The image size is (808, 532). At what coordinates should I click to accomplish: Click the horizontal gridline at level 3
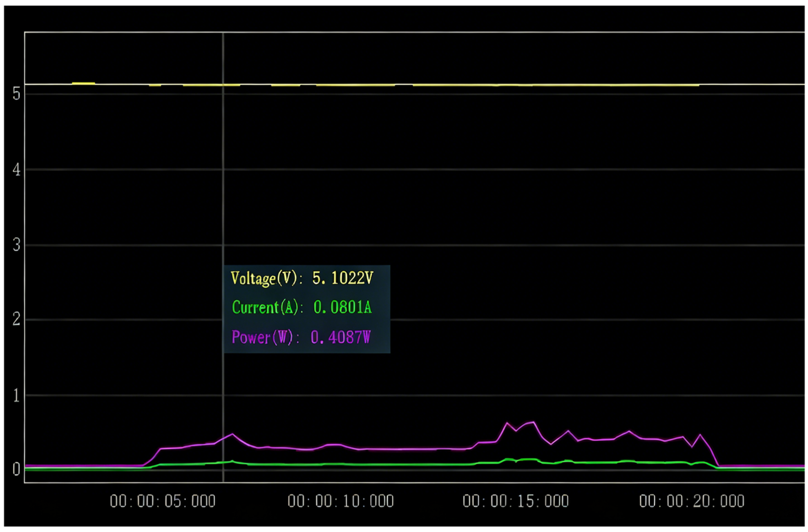[414, 245]
